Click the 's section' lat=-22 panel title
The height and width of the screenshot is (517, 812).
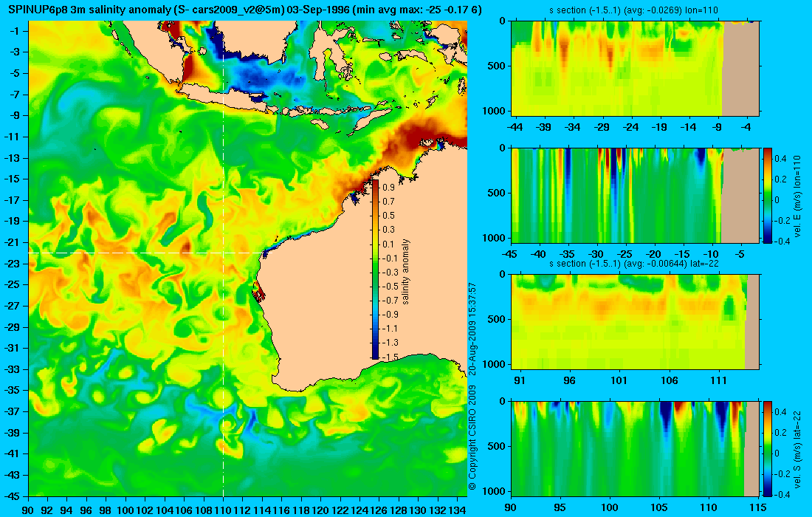pyautogui.click(x=633, y=264)
